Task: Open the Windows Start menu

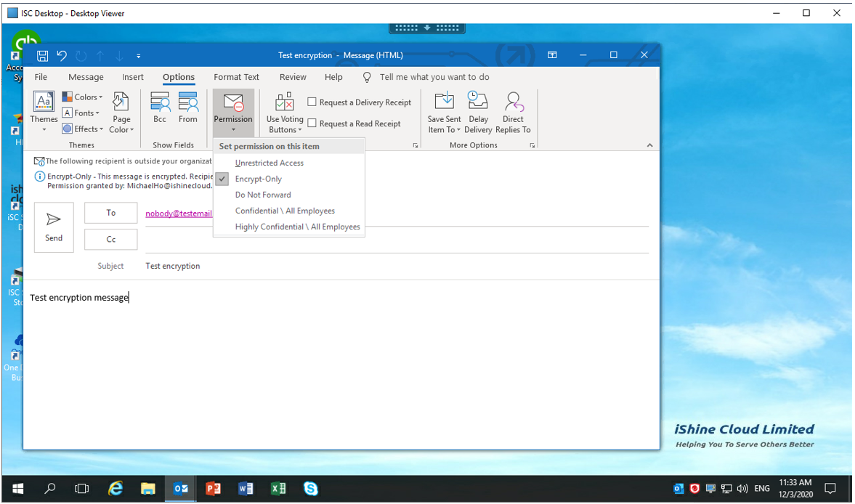Action: coord(17,489)
